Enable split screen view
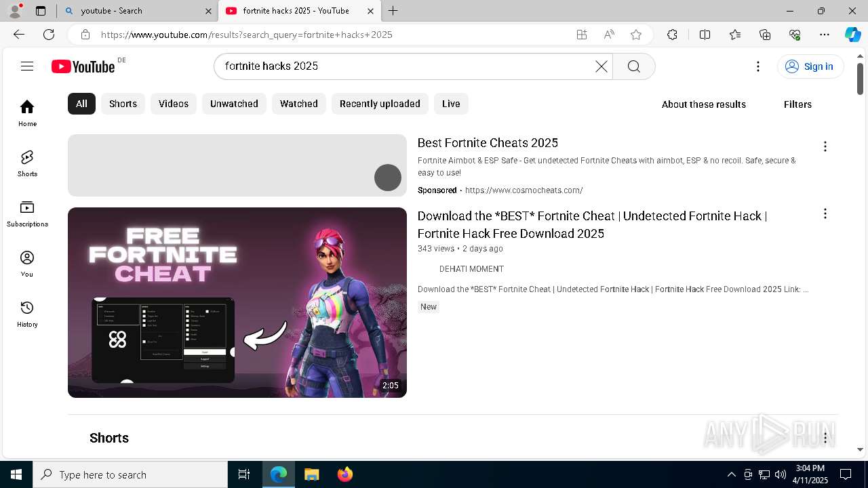The width and height of the screenshot is (868, 488). click(705, 35)
